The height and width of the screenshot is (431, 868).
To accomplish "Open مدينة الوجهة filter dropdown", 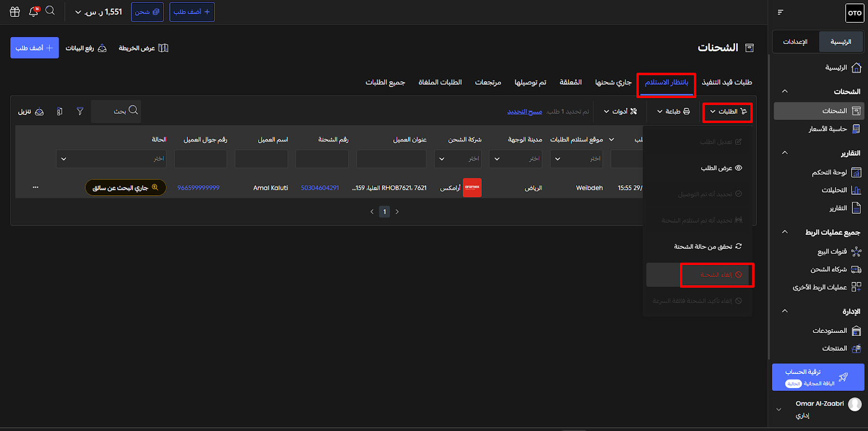I will click(515, 159).
